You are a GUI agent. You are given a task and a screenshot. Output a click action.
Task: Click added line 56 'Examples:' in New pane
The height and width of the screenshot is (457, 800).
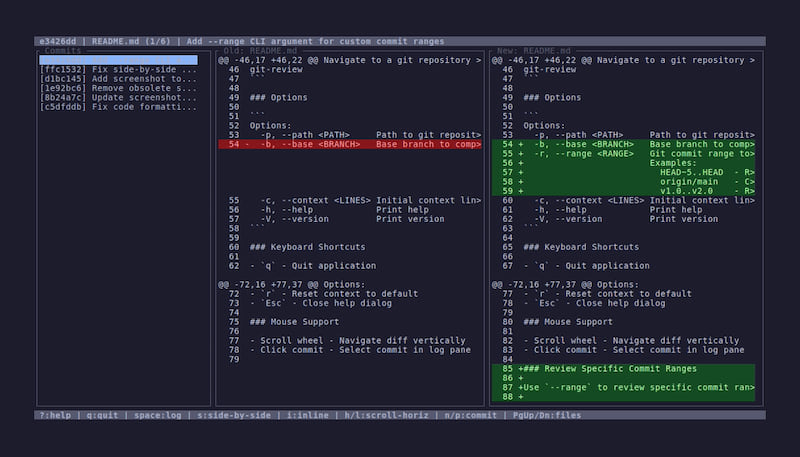(623, 163)
